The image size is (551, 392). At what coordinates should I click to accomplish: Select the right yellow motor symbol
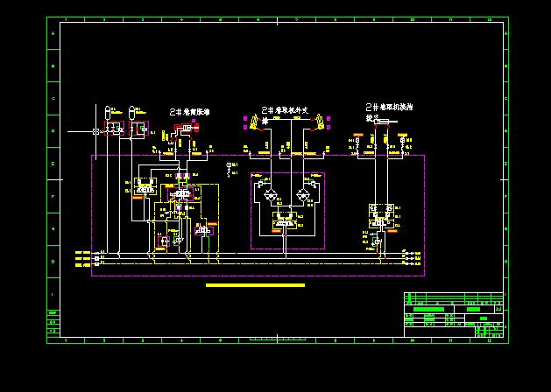[319, 122]
